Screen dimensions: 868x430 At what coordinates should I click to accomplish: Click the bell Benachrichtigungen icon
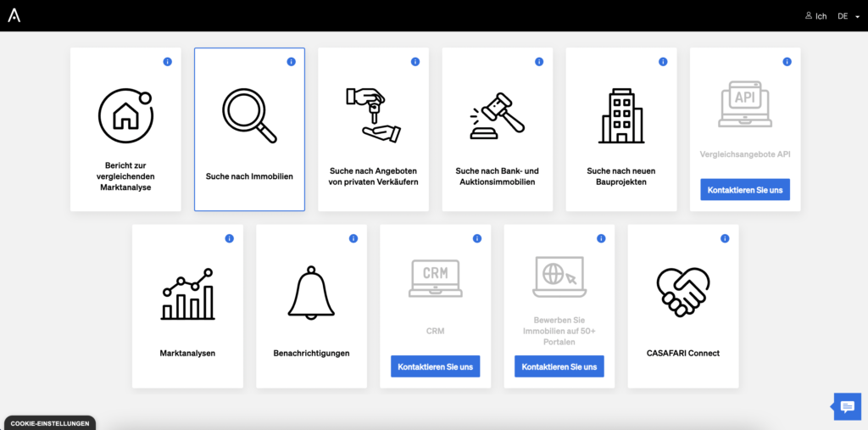click(x=312, y=293)
